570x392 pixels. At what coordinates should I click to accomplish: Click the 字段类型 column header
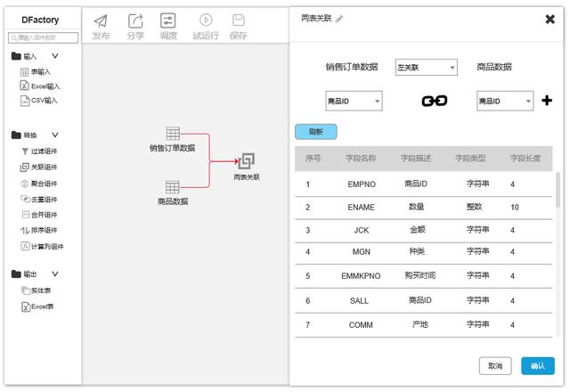470,159
